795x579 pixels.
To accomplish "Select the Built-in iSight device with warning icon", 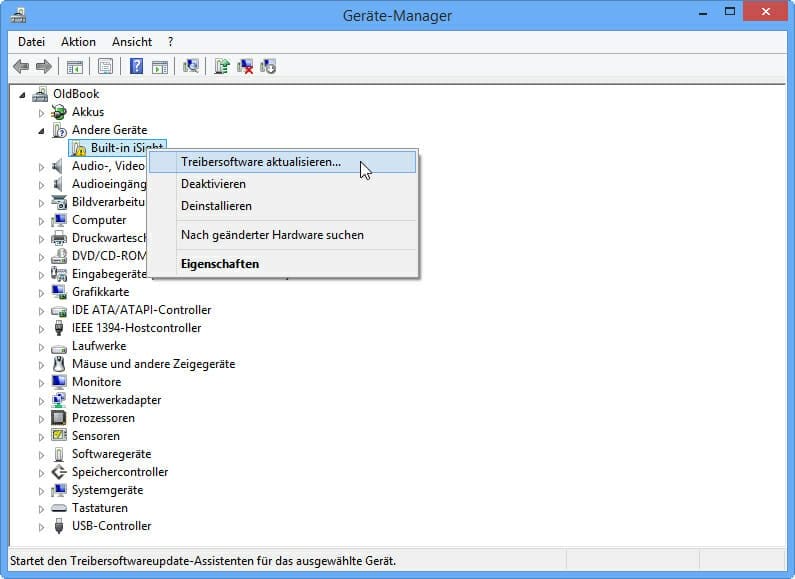I will (x=126, y=148).
